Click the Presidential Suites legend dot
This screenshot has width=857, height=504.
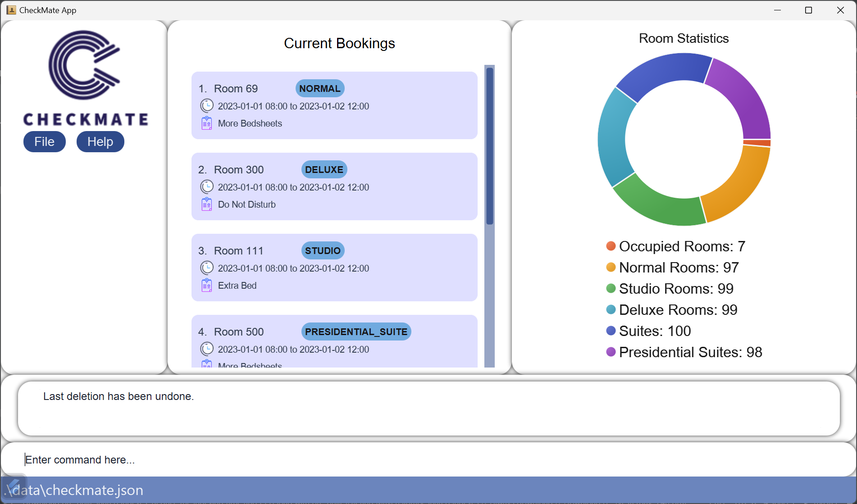[611, 352]
